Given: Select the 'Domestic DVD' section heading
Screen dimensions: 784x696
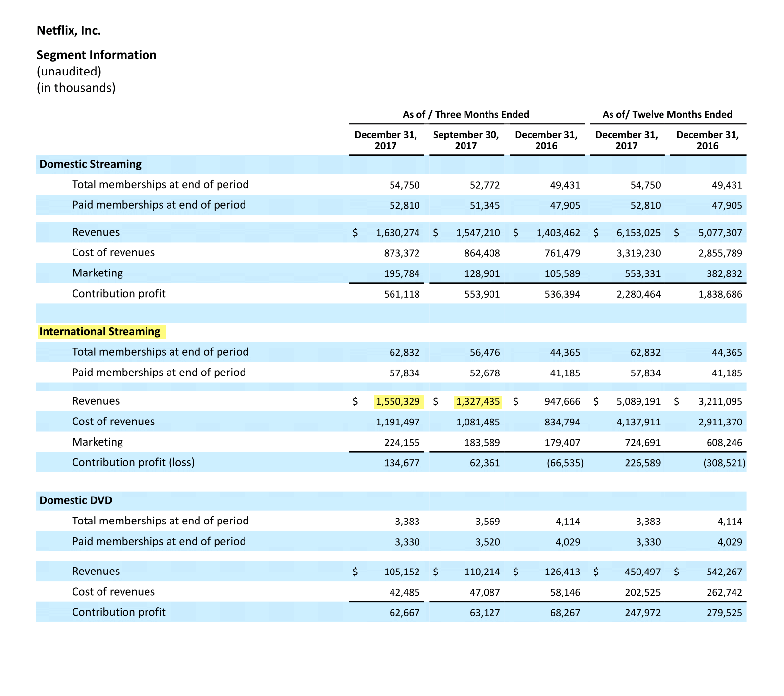Looking at the screenshot, I should 76,500.
